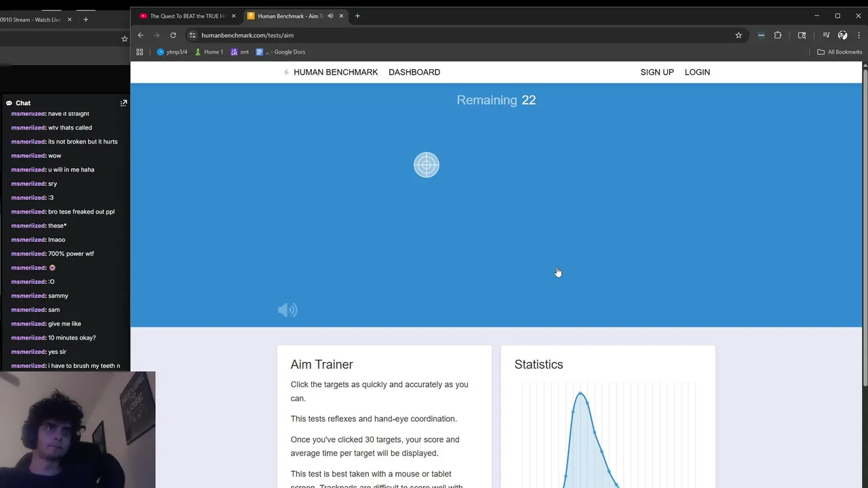Click the Statistics heading
The width and height of the screenshot is (868, 488).
(x=538, y=365)
